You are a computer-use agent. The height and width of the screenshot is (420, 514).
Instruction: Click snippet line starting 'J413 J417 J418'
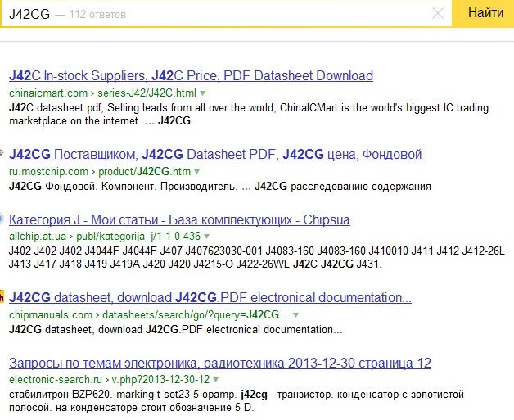(196, 264)
